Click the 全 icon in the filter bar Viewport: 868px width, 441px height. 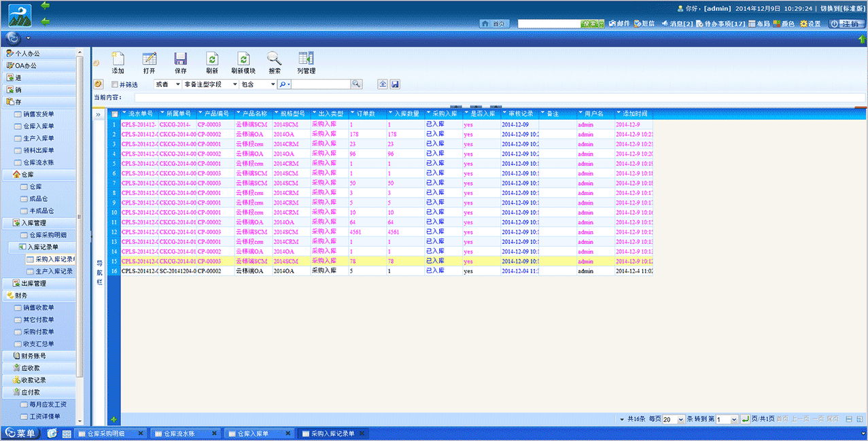[x=383, y=84]
